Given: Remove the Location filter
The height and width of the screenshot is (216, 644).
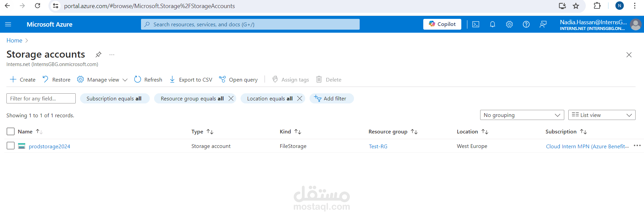Looking at the screenshot, I should pos(299,98).
